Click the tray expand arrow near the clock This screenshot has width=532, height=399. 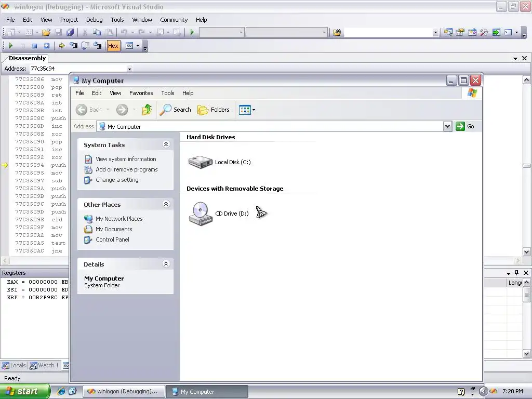coord(484,391)
